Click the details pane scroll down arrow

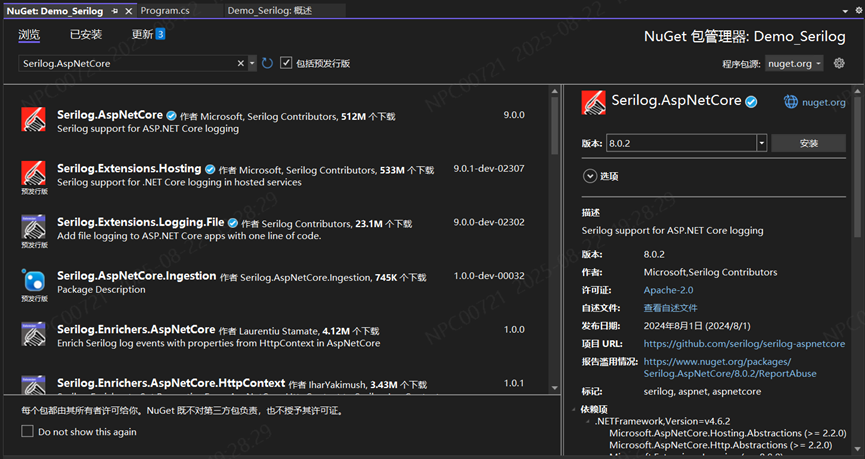pos(857,450)
